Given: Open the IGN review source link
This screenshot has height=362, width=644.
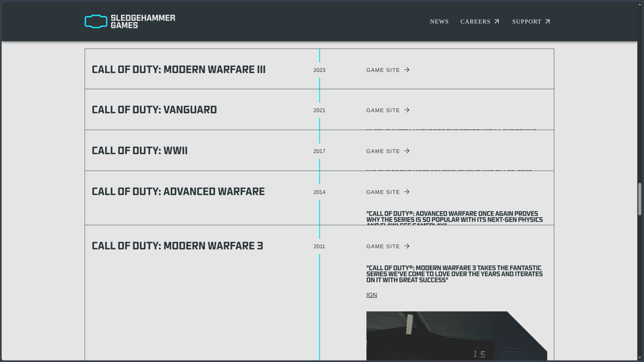Looking at the screenshot, I should point(372,295).
